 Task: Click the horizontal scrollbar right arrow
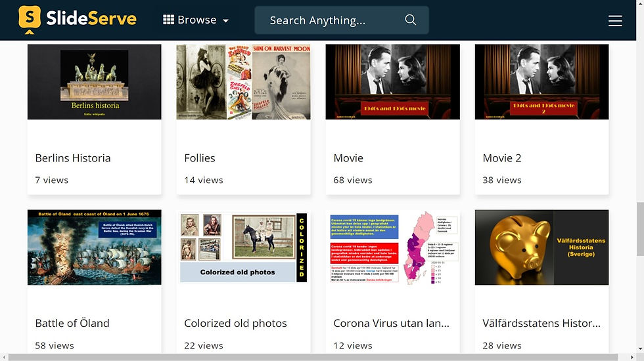(632, 357)
